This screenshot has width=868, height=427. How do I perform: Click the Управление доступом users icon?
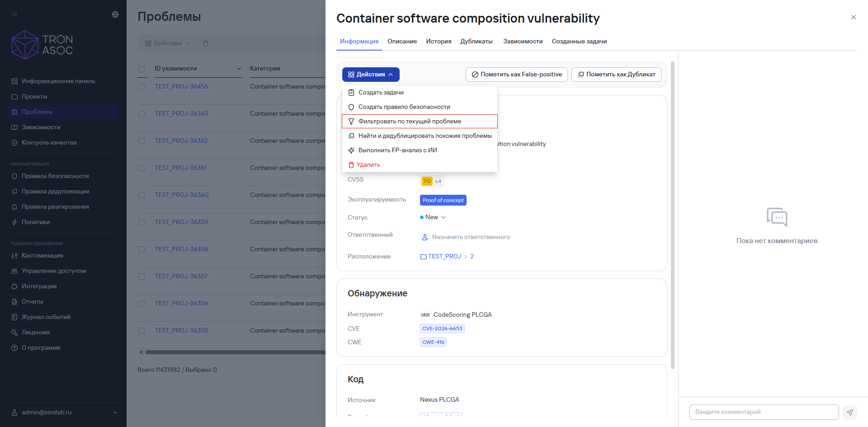[x=14, y=271]
